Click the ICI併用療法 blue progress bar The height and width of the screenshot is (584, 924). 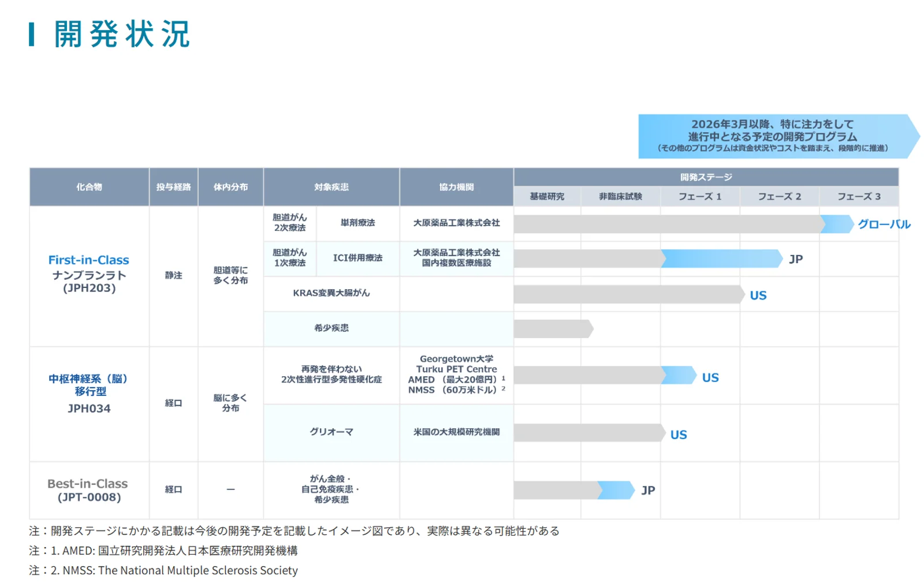pos(722,259)
